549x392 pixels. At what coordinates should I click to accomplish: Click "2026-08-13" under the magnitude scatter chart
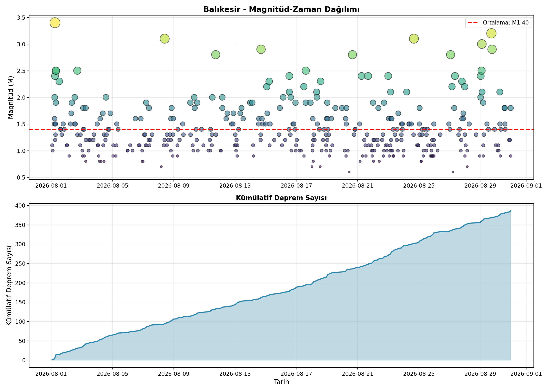[235, 186]
